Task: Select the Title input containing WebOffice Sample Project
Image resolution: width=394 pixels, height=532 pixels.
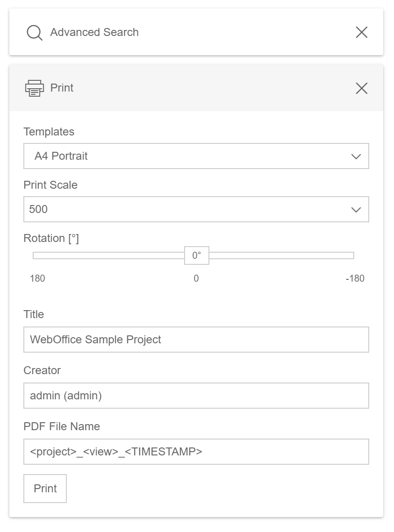Action: (196, 340)
